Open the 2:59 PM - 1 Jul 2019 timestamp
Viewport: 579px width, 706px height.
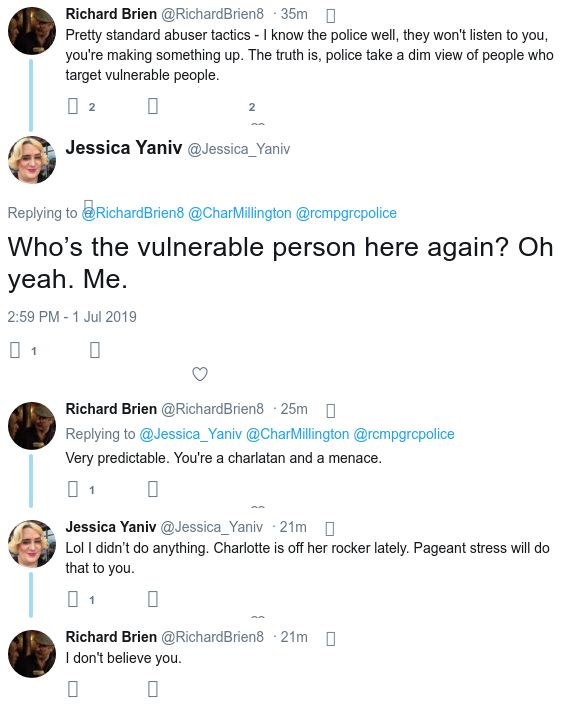[x=72, y=317]
